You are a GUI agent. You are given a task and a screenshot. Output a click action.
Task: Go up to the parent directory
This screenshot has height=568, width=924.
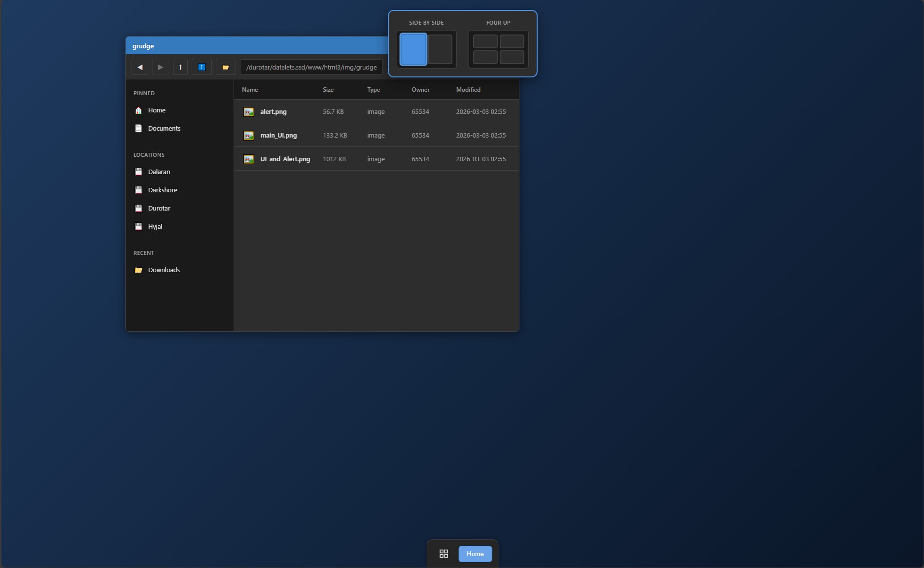click(180, 67)
